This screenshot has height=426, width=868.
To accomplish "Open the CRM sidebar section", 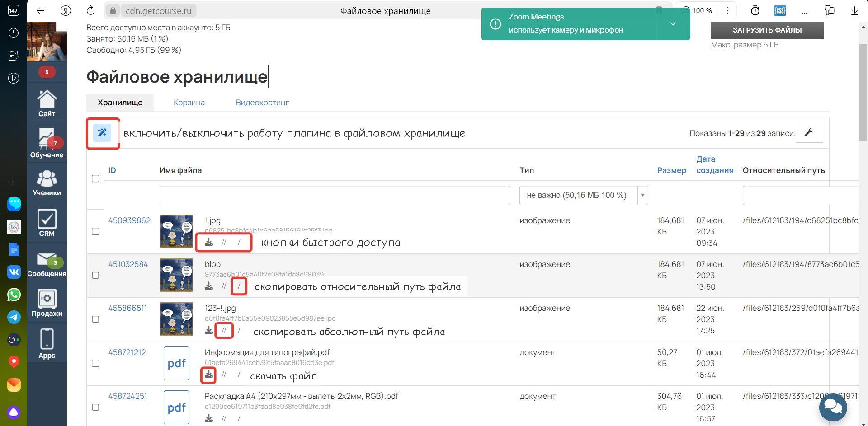I will pos(47,223).
